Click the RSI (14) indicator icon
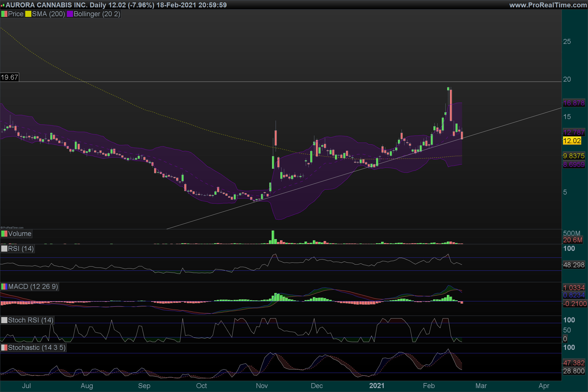The width and height of the screenshot is (588, 392). pyautogui.click(x=4, y=249)
